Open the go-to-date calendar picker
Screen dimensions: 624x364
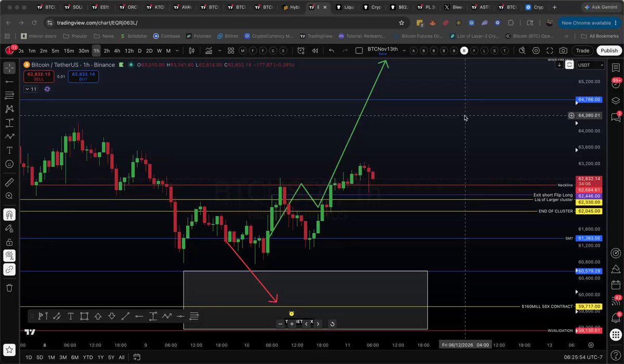click(x=137, y=357)
